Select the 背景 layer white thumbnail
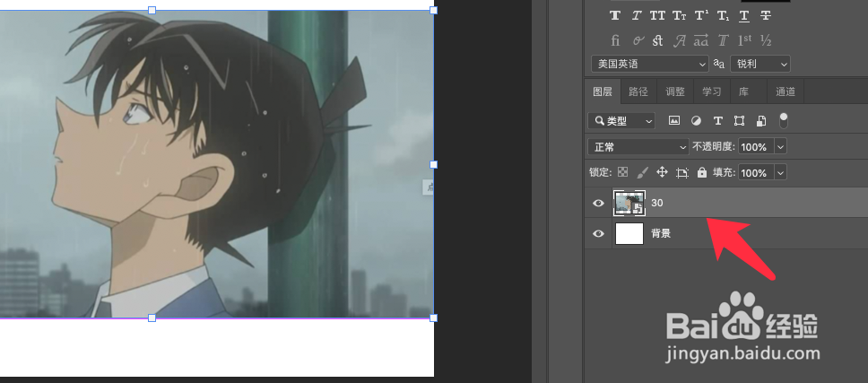Screen dimensions: 868x383 tap(629, 233)
